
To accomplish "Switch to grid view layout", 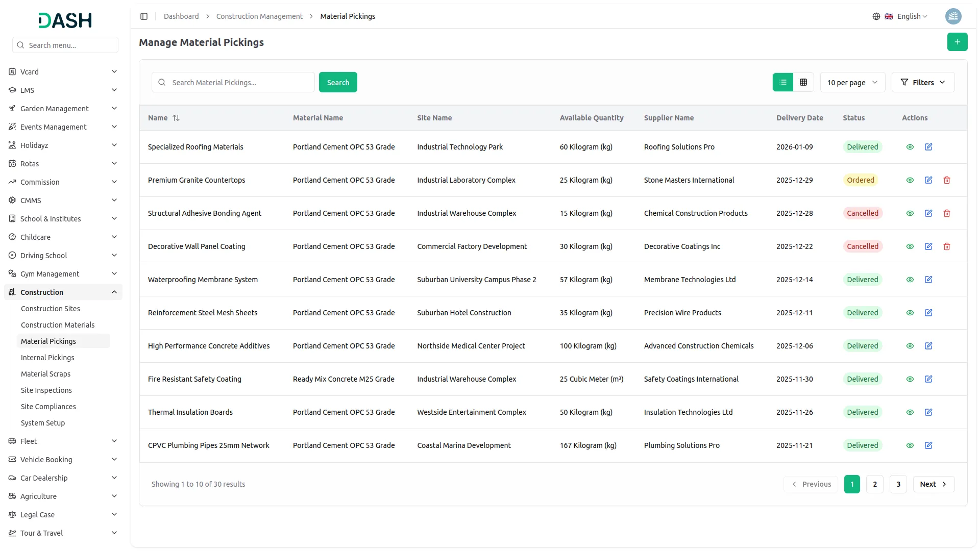I will click(803, 82).
